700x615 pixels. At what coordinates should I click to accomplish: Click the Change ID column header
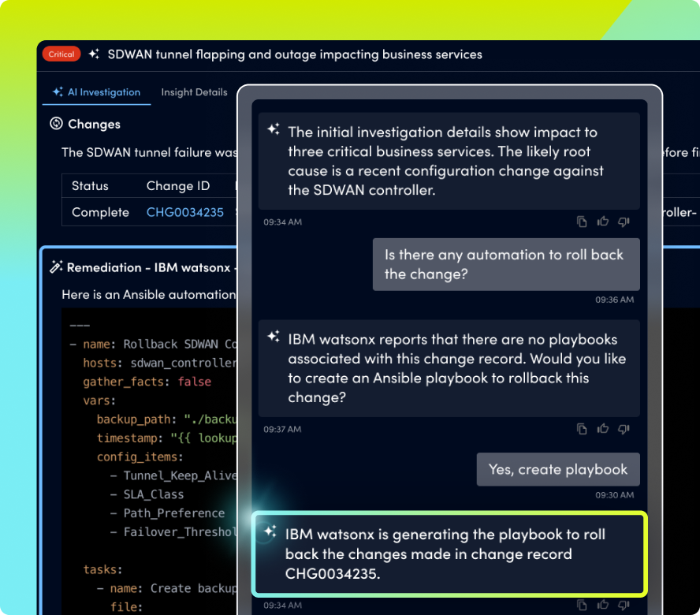click(x=178, y=186)
